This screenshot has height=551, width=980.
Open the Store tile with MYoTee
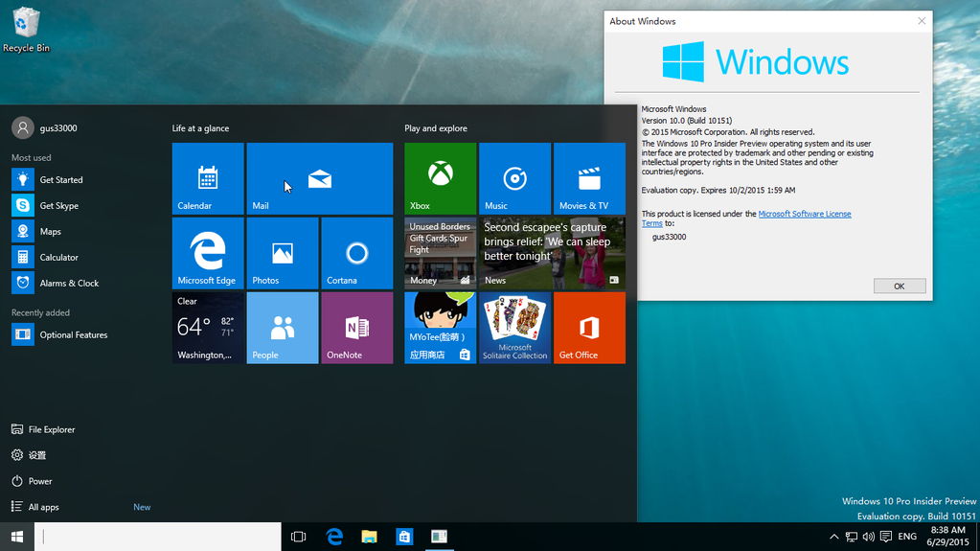(x=440, y=328)
